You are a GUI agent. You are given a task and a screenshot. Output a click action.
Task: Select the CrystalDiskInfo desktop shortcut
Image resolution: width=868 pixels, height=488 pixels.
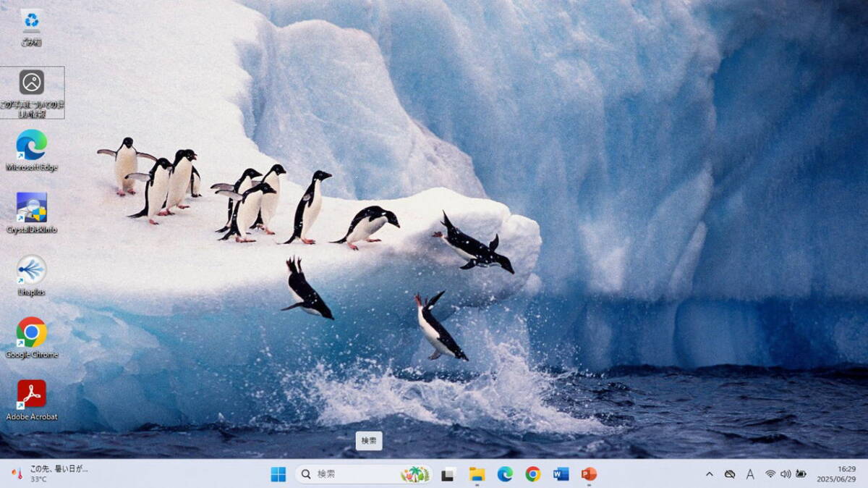32,208
